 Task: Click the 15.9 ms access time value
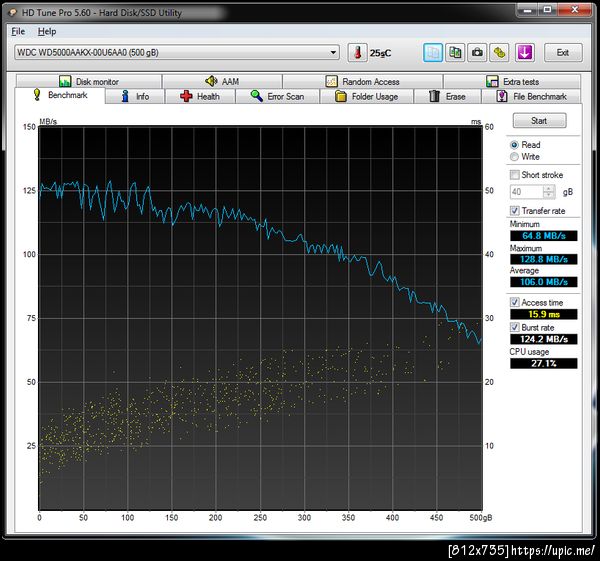tap(543, 314)
